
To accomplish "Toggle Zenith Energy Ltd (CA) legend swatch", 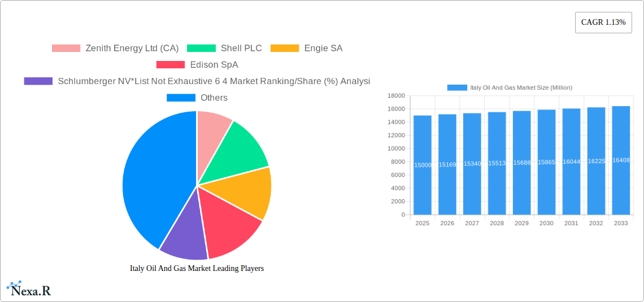I will (66, 48).
